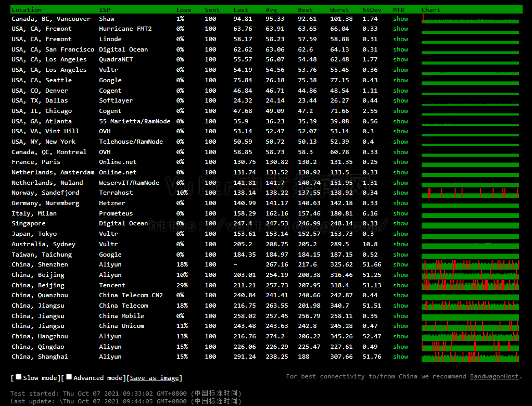Image resolution: width=532 pixels, height=406 pixels.
Task: Click the Norway Sandefjord latency chart
Action: coord(470,193)
